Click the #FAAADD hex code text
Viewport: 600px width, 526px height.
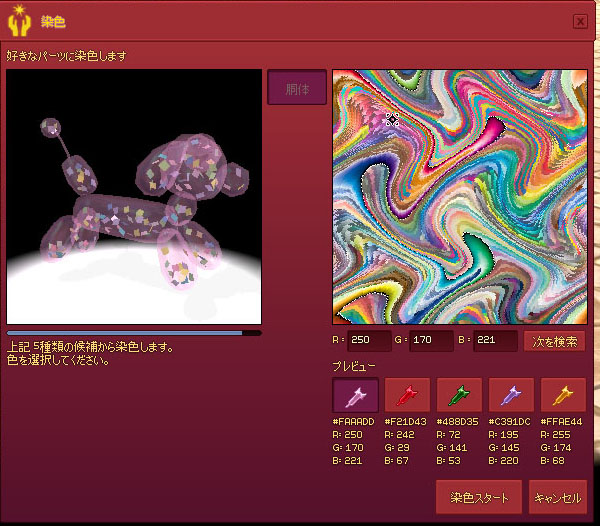353,422
